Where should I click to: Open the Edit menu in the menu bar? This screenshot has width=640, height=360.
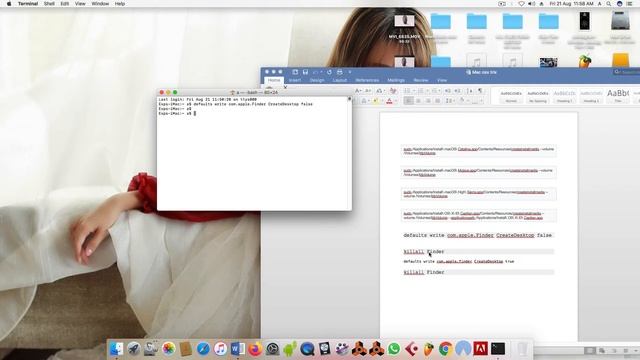point(64,4)
